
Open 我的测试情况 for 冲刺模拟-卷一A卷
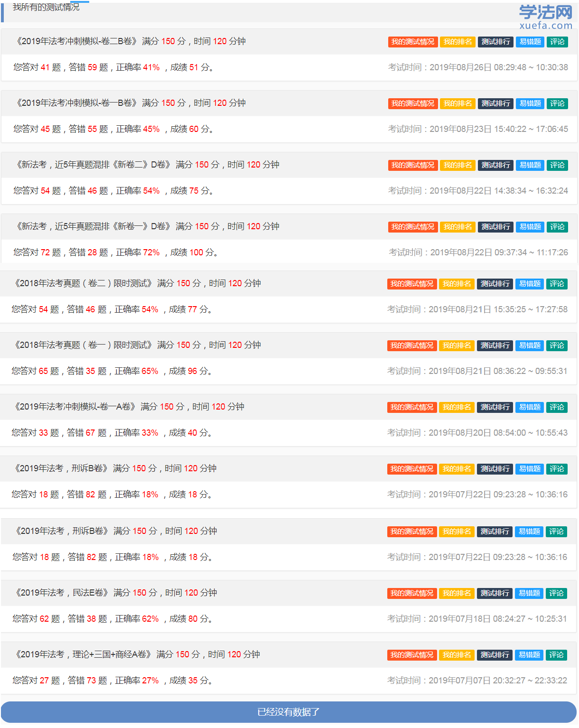point(412,407)
